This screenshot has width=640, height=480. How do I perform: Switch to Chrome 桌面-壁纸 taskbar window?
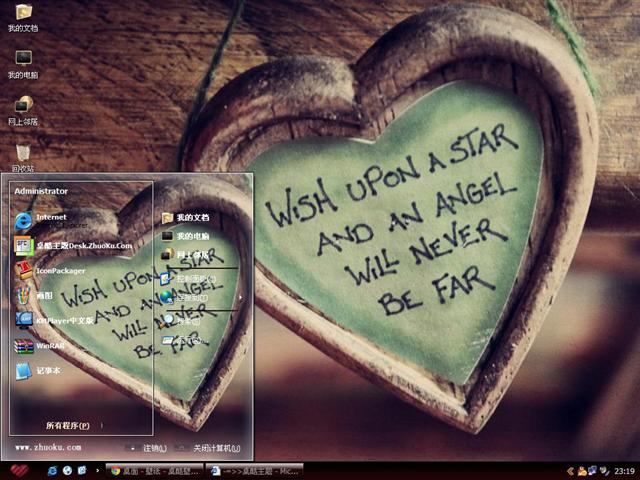point(154,471)
